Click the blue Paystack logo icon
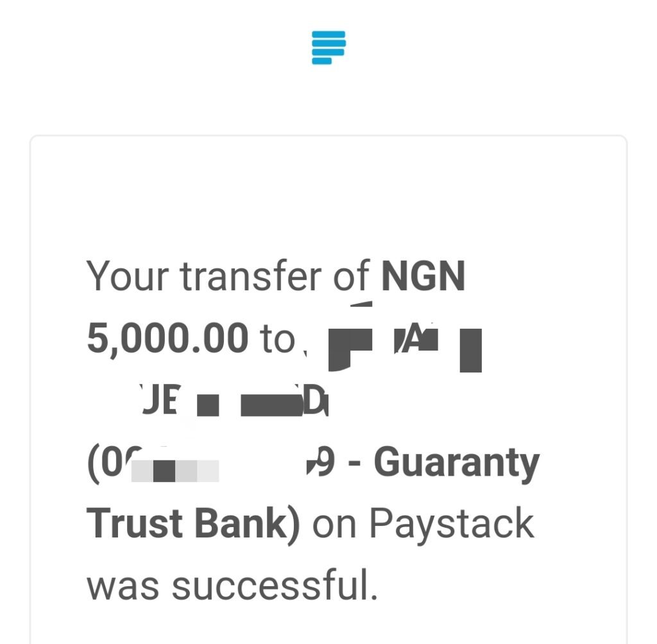657x644 pixels. [x=328, y=48]
